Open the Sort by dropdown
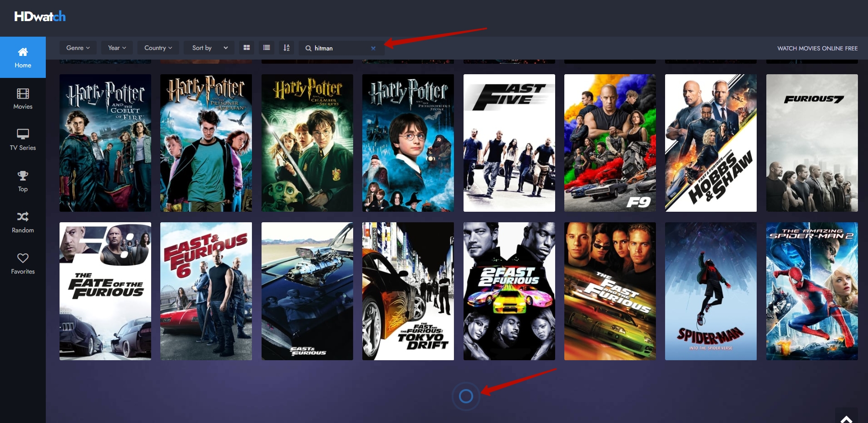This screenshot has height=423, width=868. 209,48
